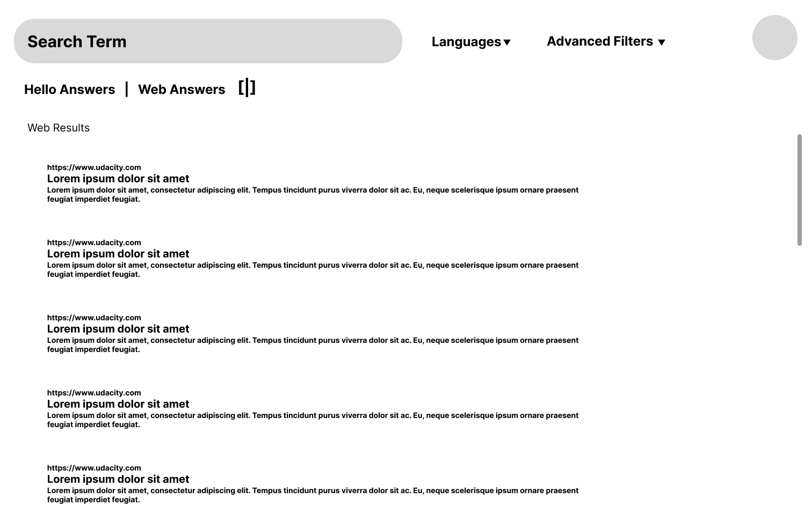Open the second result's udacity.com URL
812x527 pixels.
(x=94, y=243)
